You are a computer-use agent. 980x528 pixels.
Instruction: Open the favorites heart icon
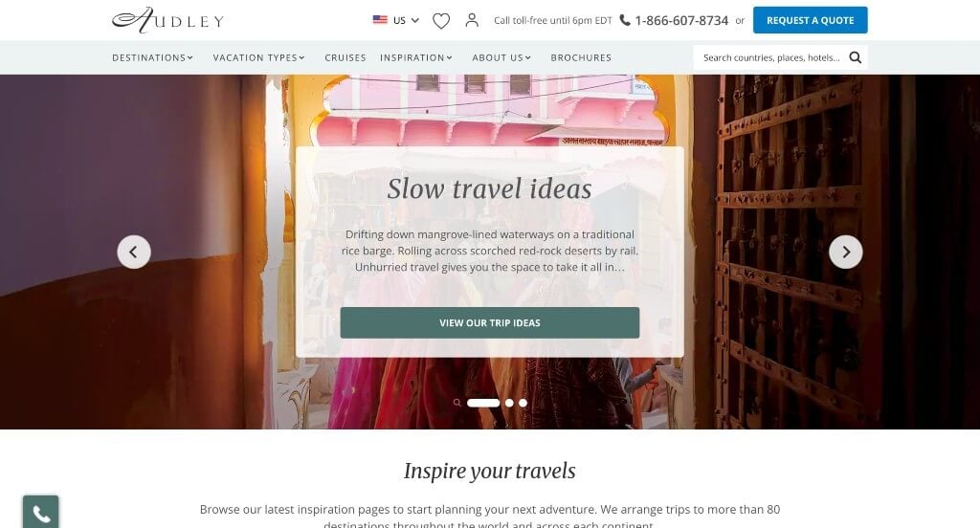pos(441,21)
